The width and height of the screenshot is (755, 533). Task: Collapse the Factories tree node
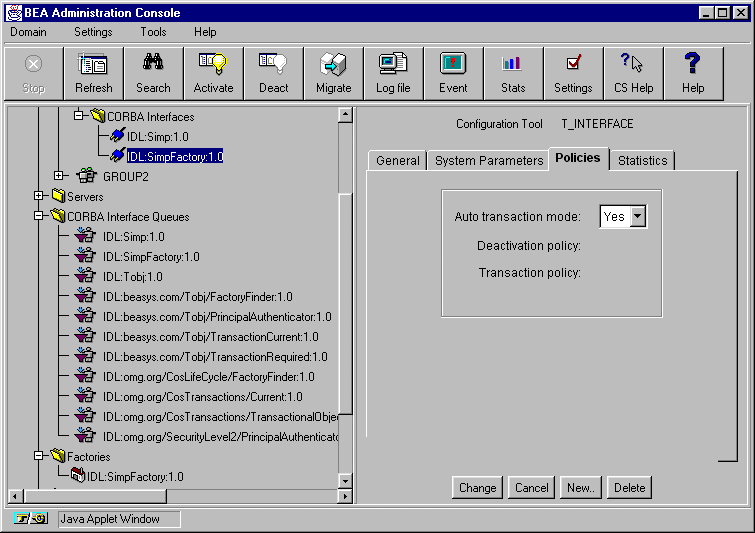click(39, 455)
